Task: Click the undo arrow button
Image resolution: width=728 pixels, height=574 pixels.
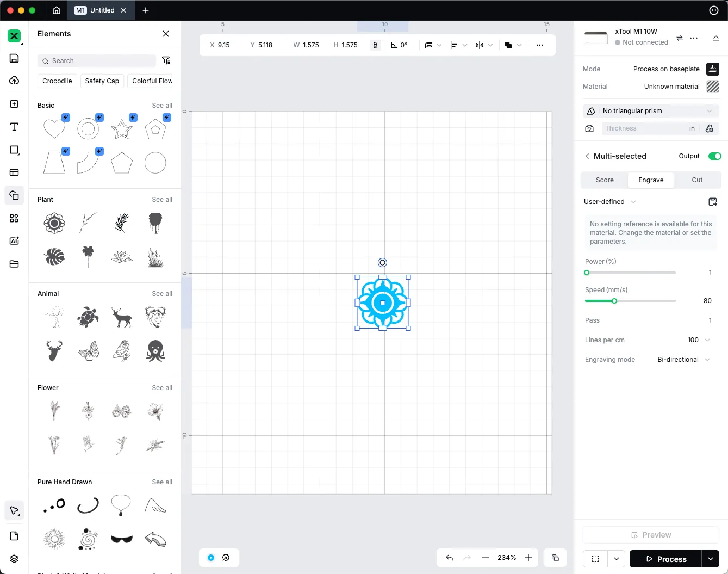Action: click(450, 558)
